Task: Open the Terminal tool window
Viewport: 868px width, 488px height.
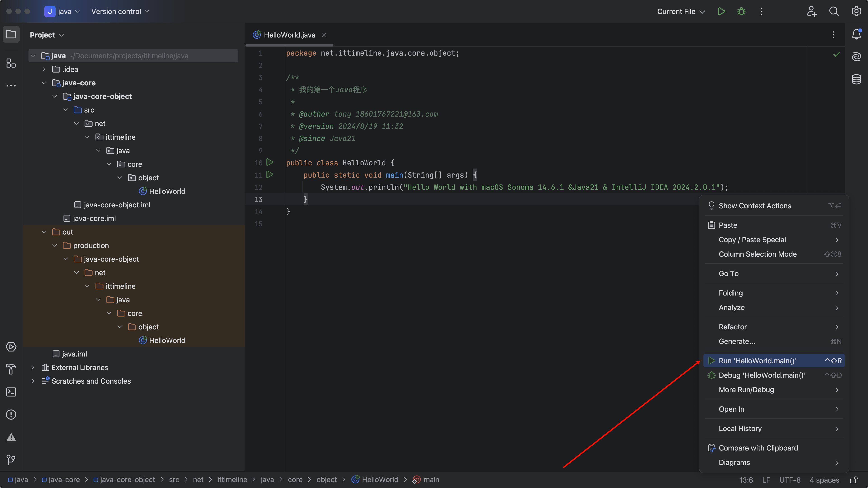Action: point(11,392)
